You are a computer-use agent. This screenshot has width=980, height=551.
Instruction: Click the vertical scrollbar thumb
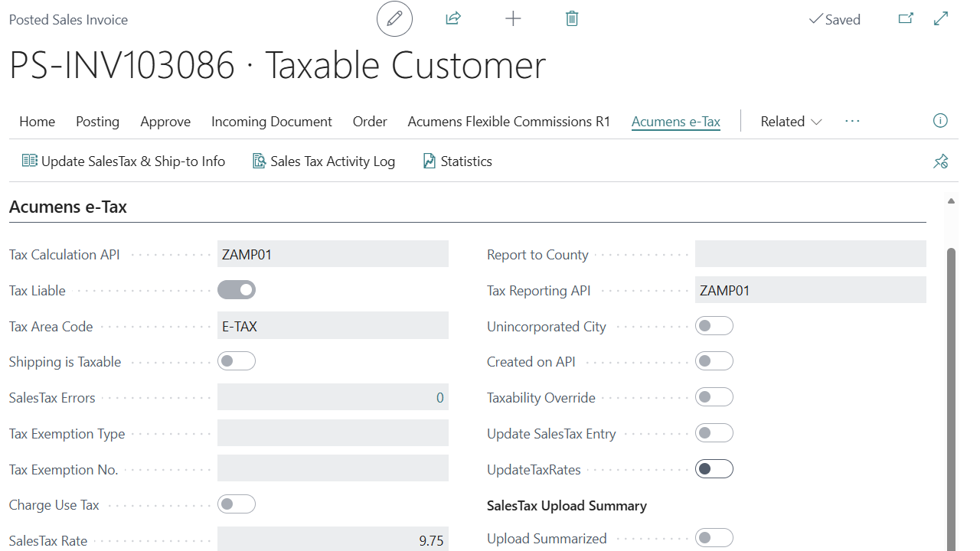tap(951, 398)
